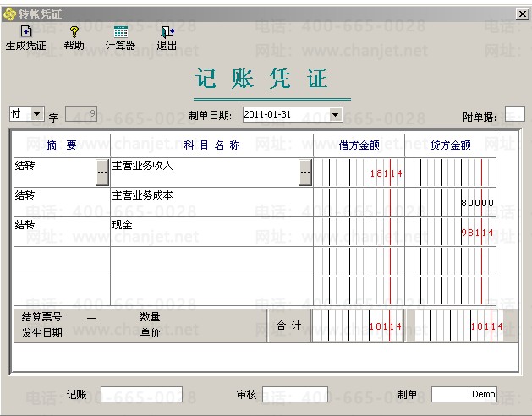Click the 生成凭证 (generate voucher) icon
532x416 pixels.
[25, 32]
